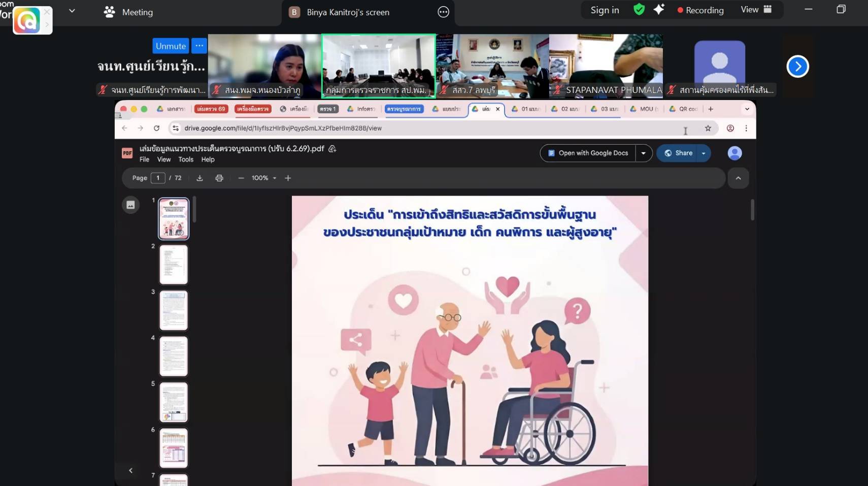
Task: Open the Tools menu
Action: point(186,159)
